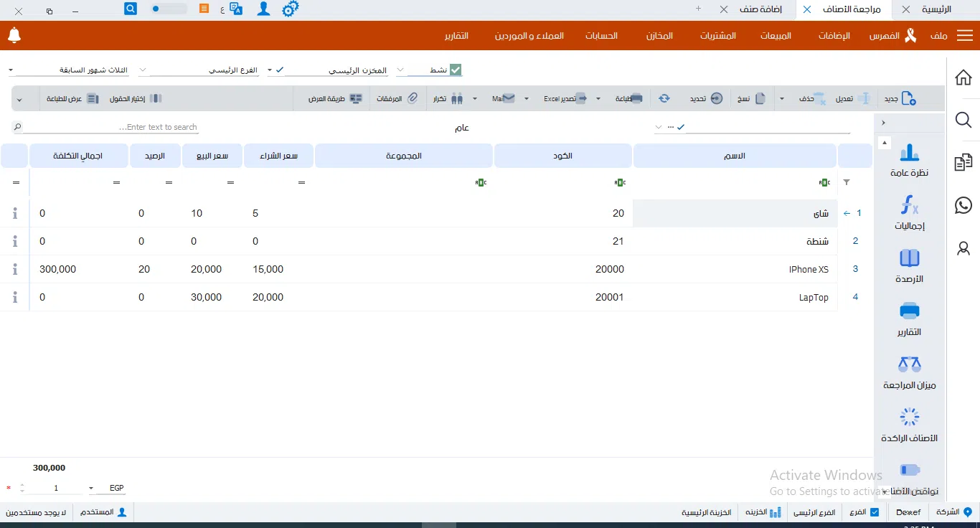
Task: Click the New item (جديد) toolbar icon
Action: 908,99
